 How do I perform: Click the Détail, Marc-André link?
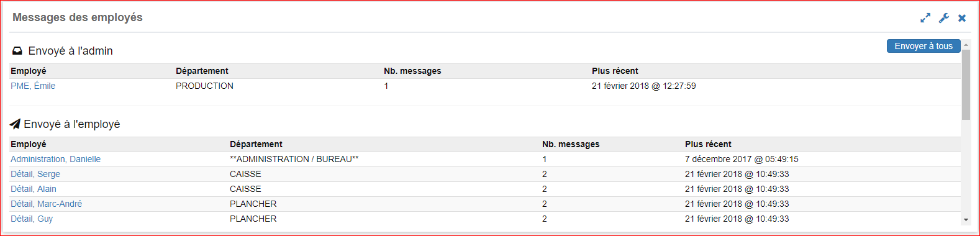tap(46, 204)
